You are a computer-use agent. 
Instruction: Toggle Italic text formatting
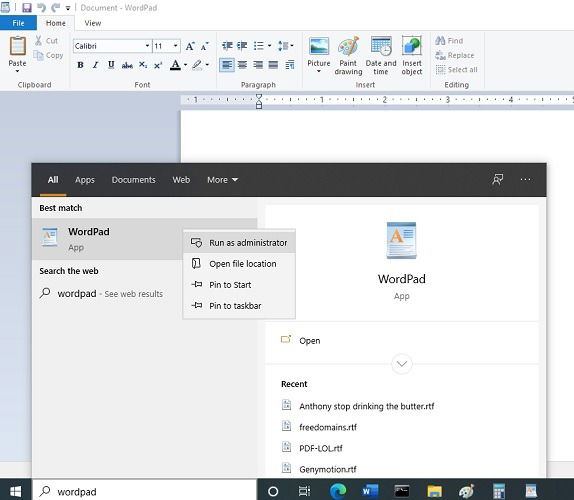pos(96,65)
